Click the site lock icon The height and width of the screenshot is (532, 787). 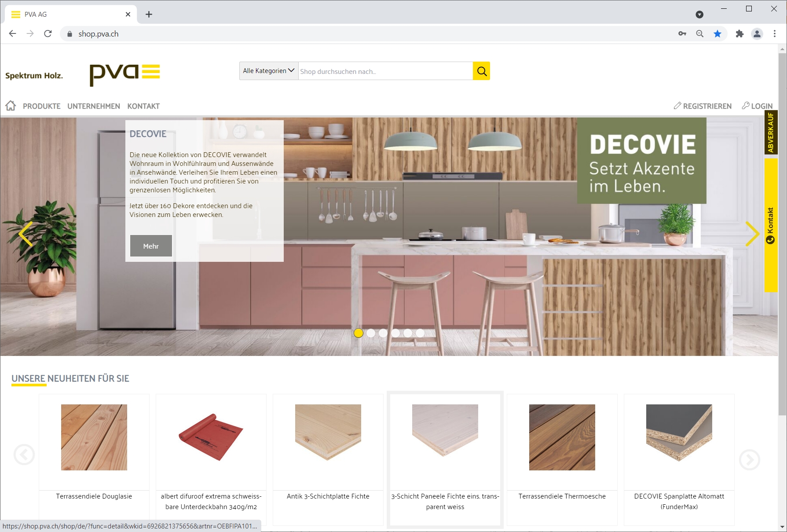point(70,34)
